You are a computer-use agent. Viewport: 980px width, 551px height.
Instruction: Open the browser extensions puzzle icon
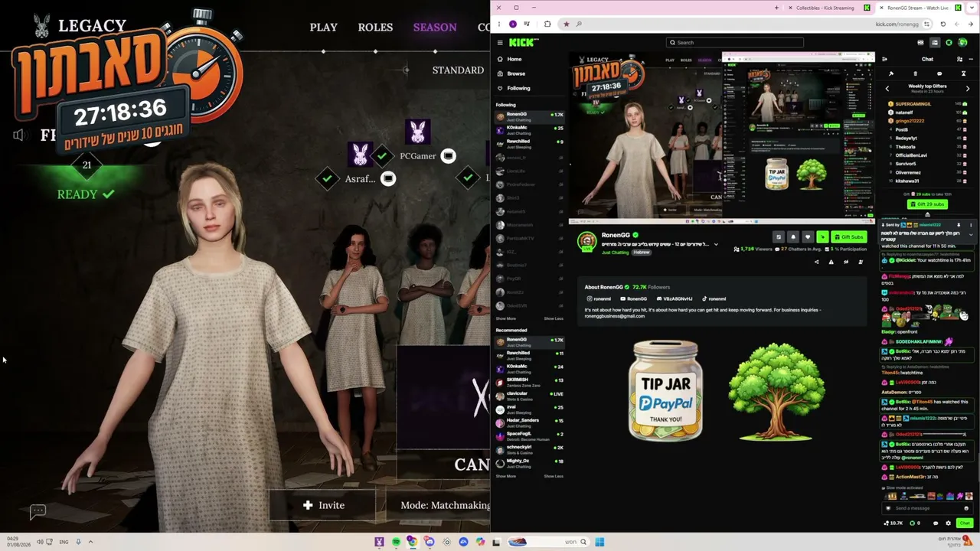[547, 24]
